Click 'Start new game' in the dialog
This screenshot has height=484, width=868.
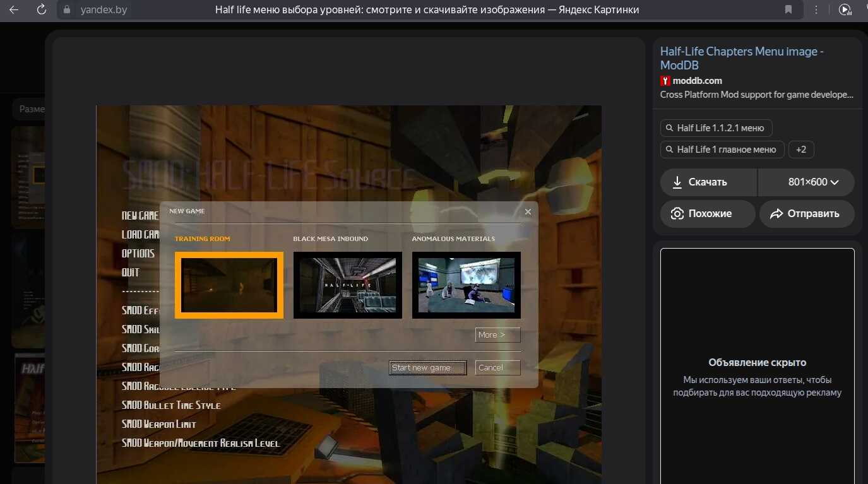coord(428,368)
